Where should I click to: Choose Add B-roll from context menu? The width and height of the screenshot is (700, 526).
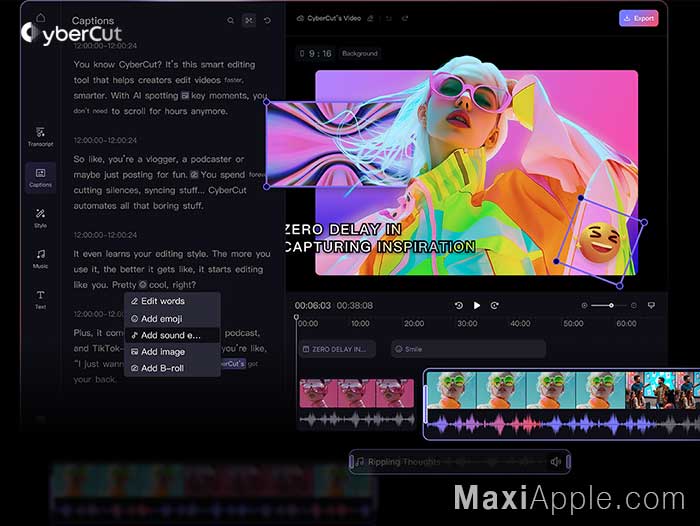[172, 368]
